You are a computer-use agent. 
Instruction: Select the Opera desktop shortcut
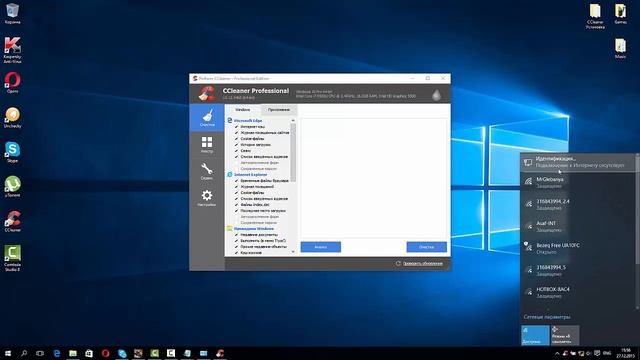point(12,83)
